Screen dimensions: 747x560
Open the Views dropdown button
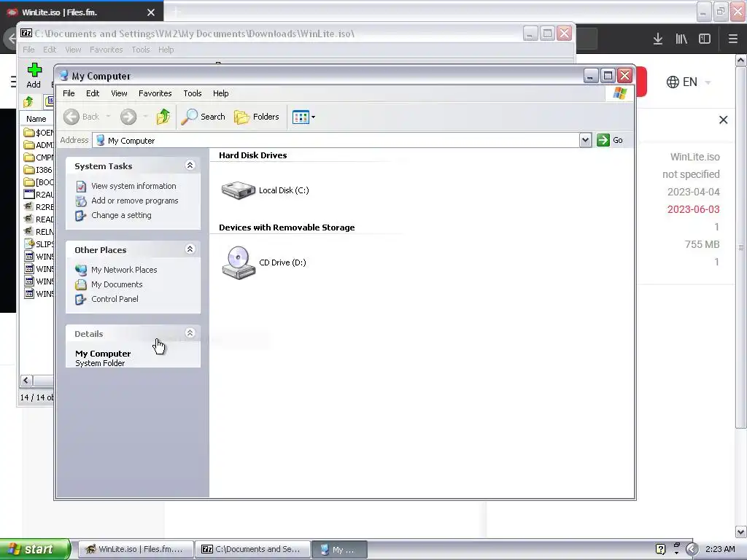click(x=304, y=117)
